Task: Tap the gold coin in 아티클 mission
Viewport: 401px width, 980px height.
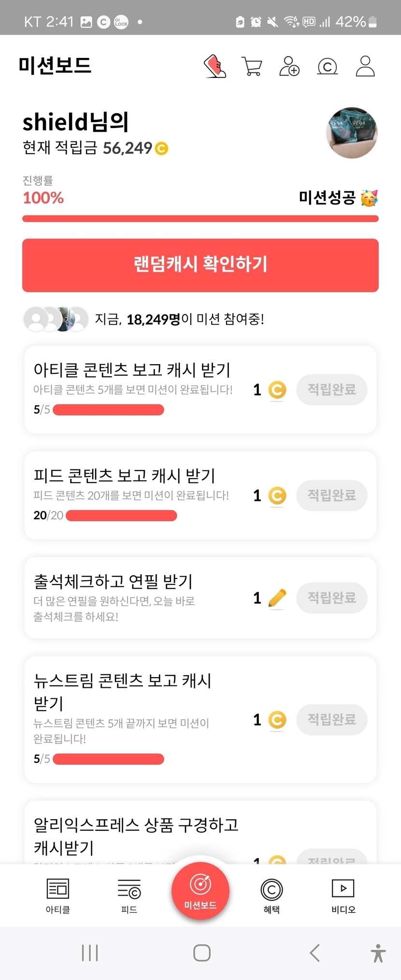Action: 277,390
